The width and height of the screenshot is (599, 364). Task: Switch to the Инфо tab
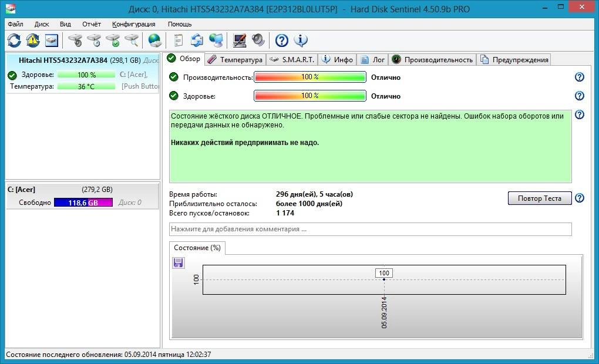[337, 59]
